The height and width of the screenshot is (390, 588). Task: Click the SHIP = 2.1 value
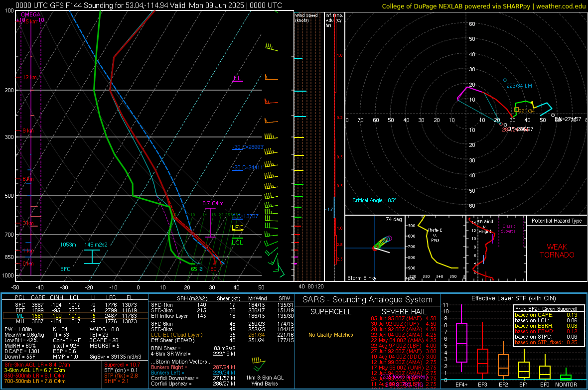point(117,381)
